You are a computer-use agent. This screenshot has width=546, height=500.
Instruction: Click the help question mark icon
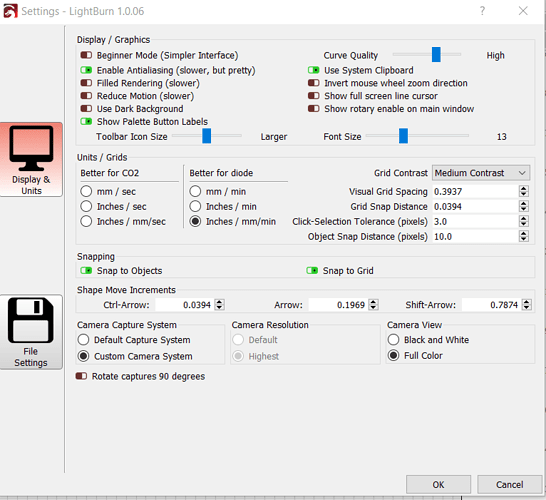482,11
